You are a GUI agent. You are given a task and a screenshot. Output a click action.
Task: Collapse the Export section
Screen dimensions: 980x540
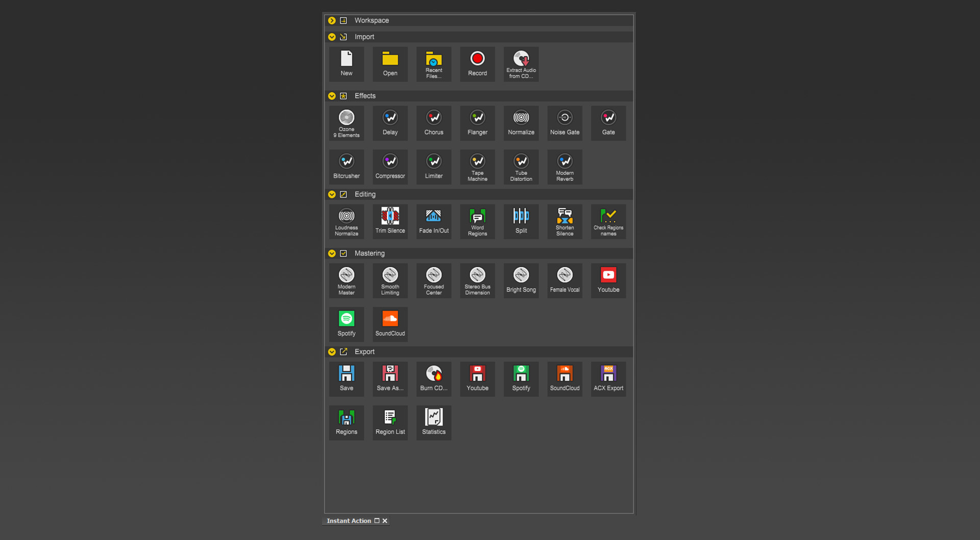332,351
